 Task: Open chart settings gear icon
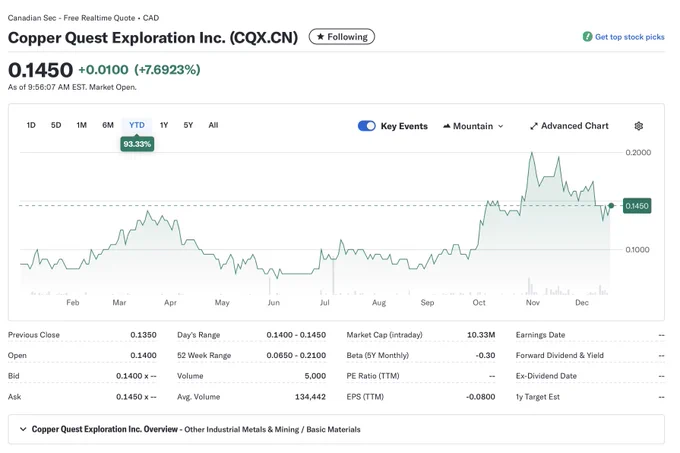pyautogui.click(x=638, y=126)
